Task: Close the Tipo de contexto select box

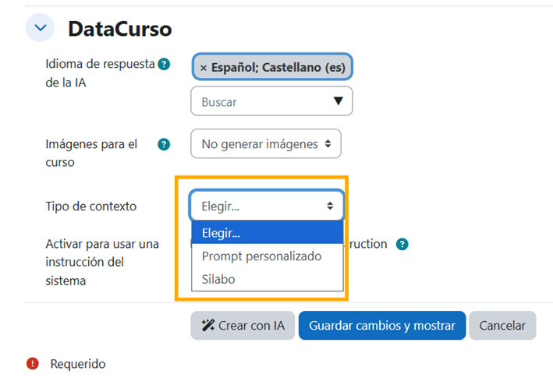Action: 266,207
